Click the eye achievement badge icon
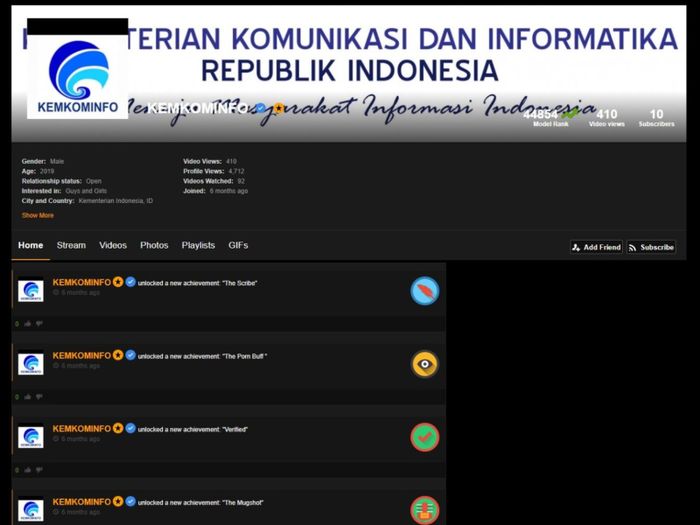The width and height of the screenshot is (700, 525). 425,364
